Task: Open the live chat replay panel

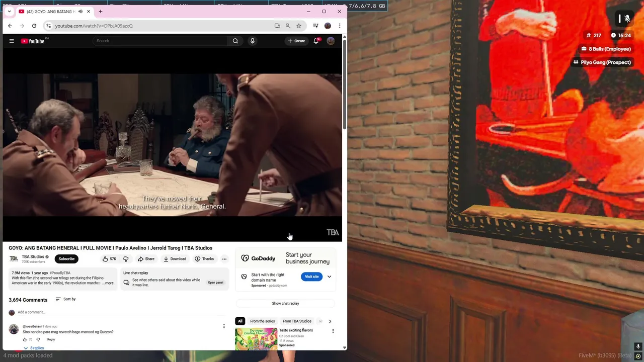Action: coord(215,283)
